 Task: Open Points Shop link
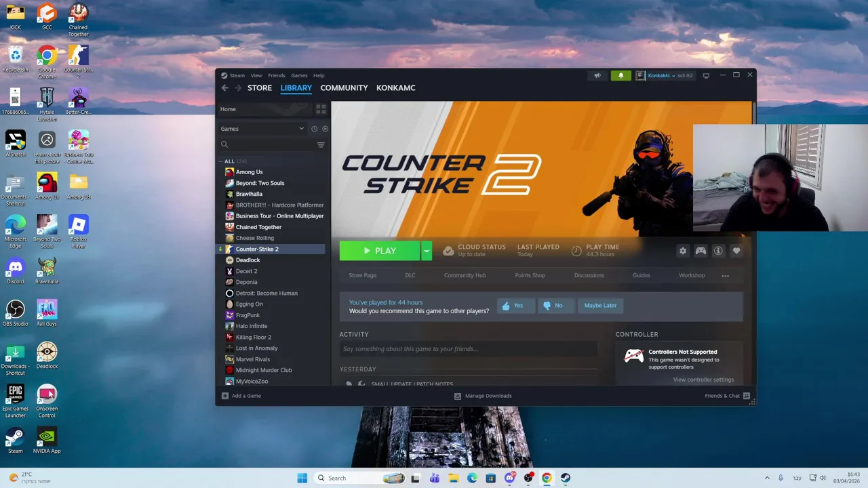pos(530,276)
